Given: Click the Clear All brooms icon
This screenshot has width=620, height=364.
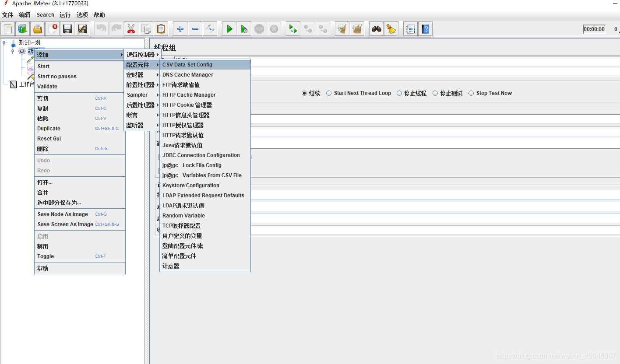Looking at the screenshot, I should tap(357, 29).
